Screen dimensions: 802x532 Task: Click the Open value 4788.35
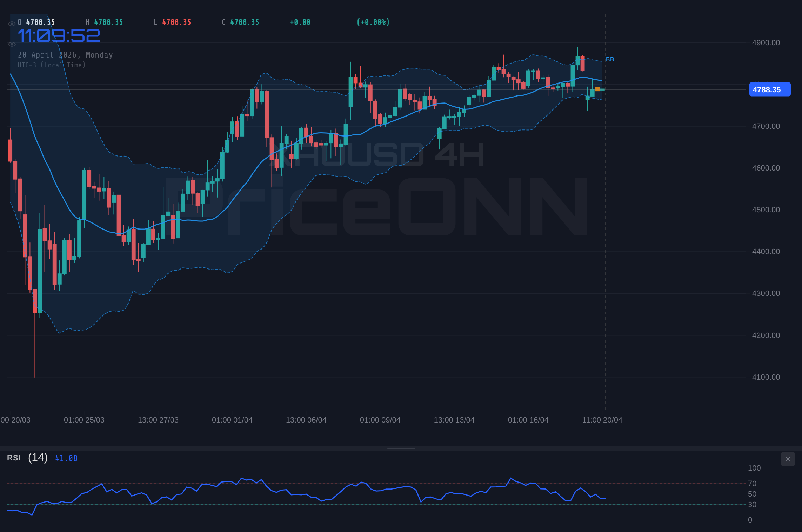click(x=40, y=22)
